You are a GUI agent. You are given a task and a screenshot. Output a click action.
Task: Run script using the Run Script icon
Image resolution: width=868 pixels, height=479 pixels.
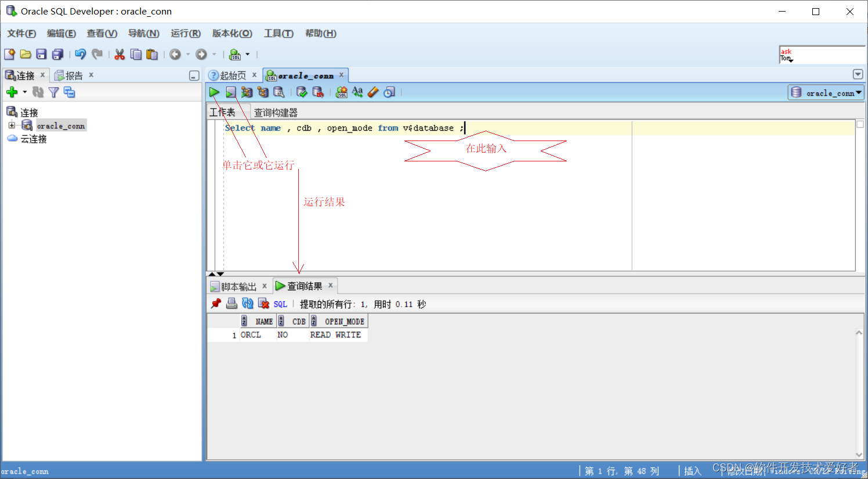click(x=230, y=92)
